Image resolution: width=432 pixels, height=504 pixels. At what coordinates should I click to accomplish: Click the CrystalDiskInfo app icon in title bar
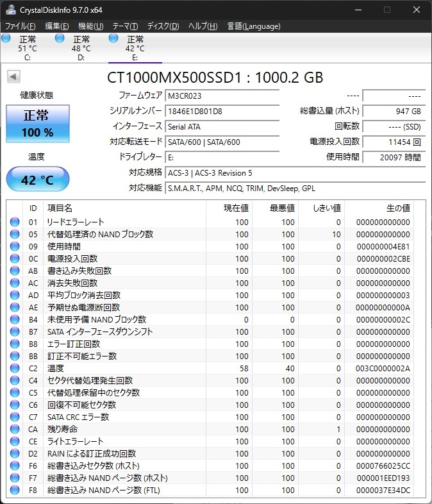[11, 10]
